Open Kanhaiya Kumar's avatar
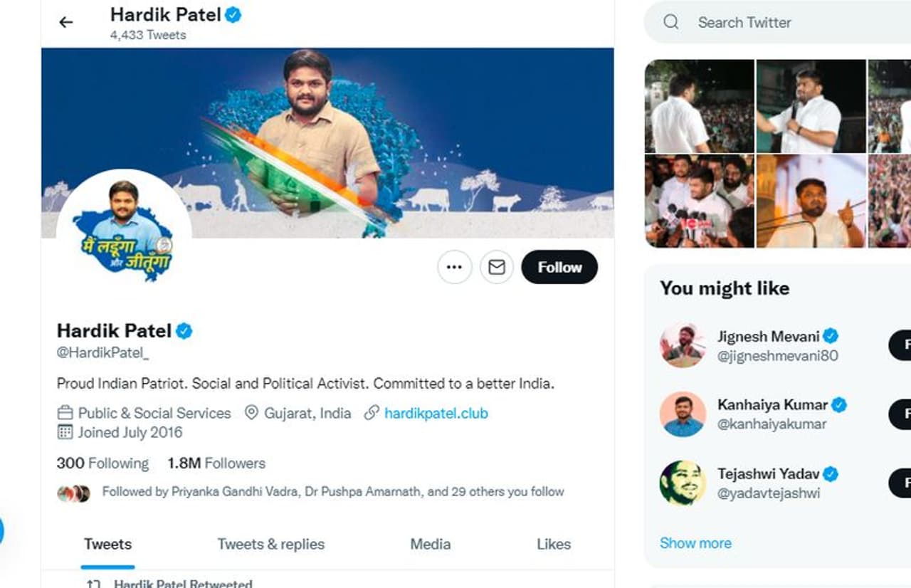 click(683, 414)
